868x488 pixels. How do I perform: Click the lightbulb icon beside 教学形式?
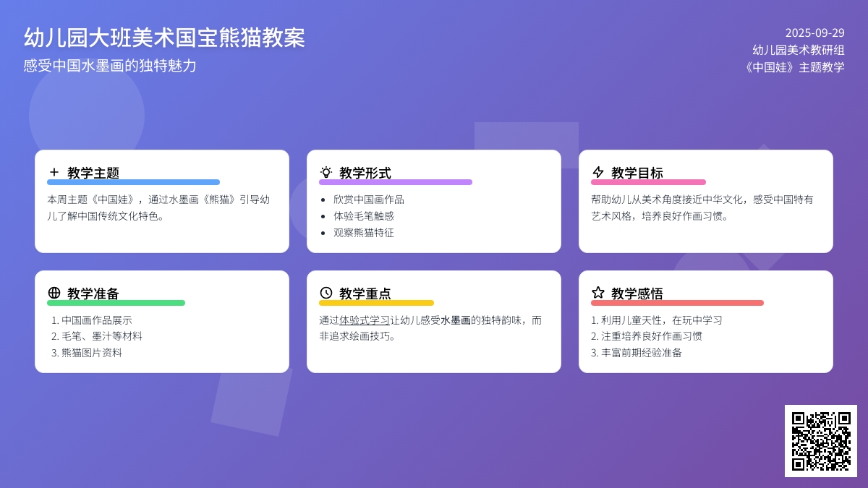click(x=326, y=172)
